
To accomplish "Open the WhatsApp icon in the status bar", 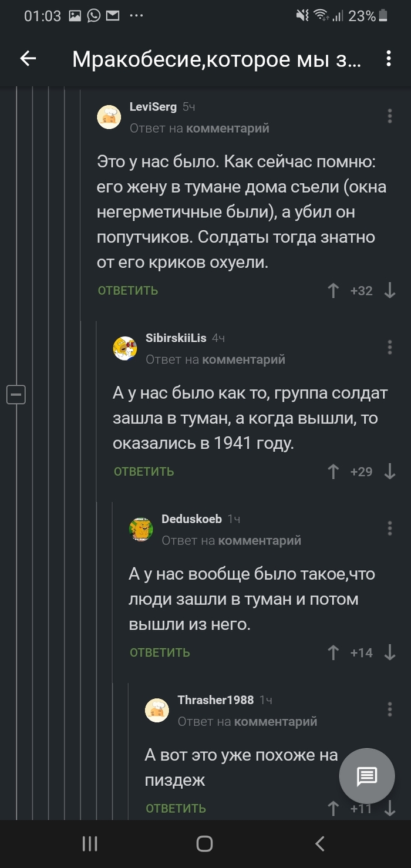I will tap(95, 16).
